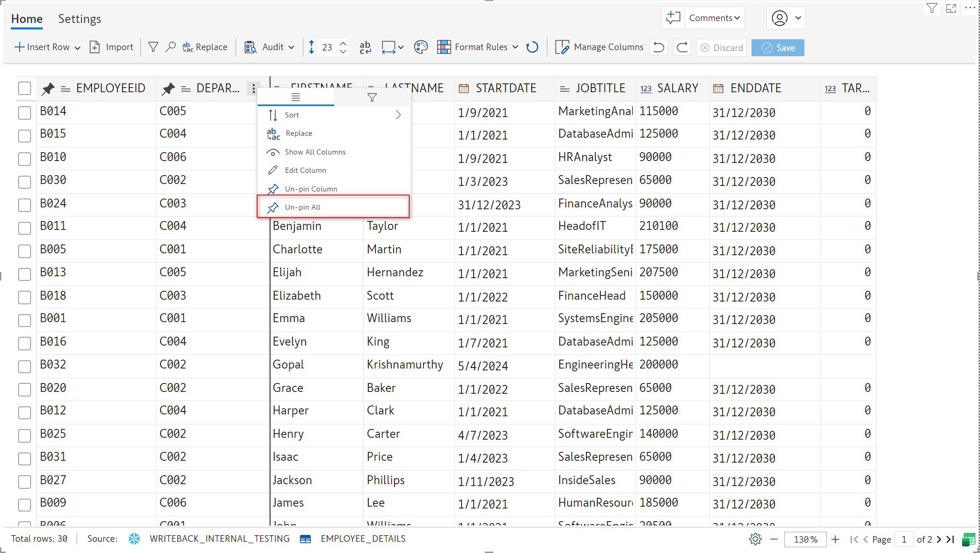Select the checkbox for employee B011
Image resolution: width=980 pixels, height=553 pixels.
point(24,228)
